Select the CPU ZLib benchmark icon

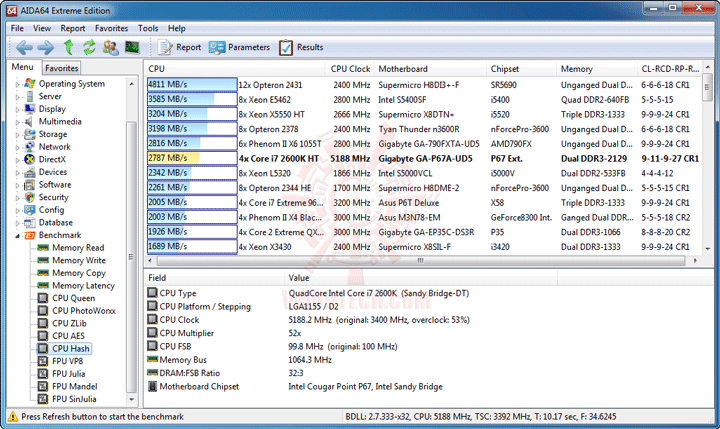click(43, 323)
